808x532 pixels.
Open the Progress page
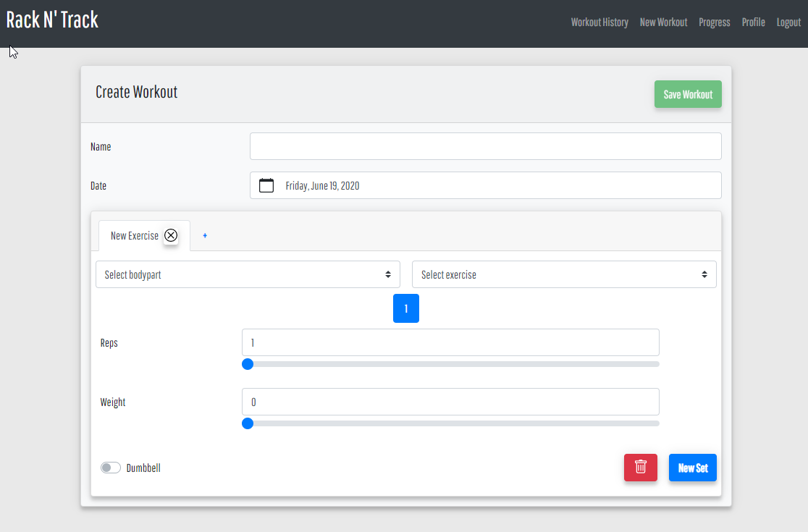[x=714, y=22]
